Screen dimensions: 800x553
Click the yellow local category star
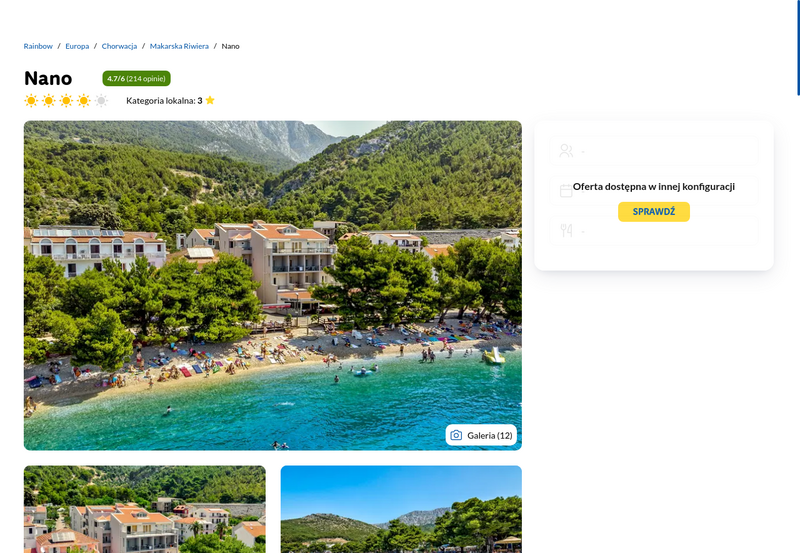coord(210,100)
